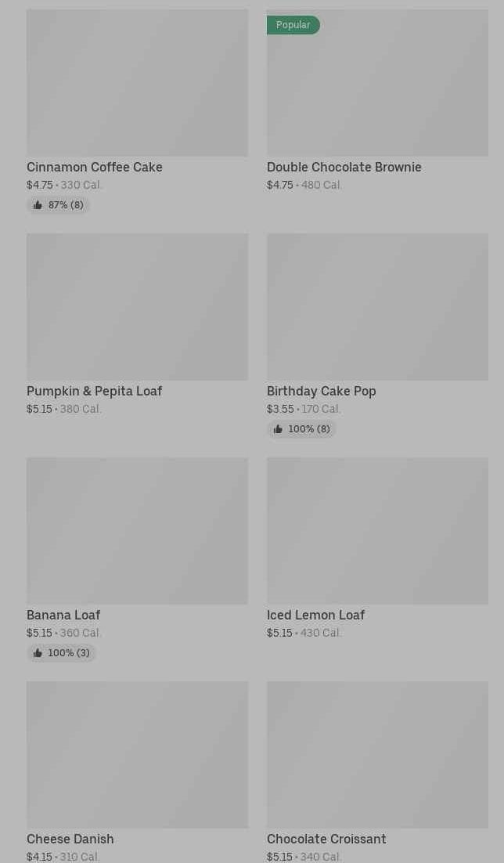Viewport: 504px width, 863px height.
Task: Select the Pumpkin & Pepita Loaf image
Action: (x=137, y=307)
